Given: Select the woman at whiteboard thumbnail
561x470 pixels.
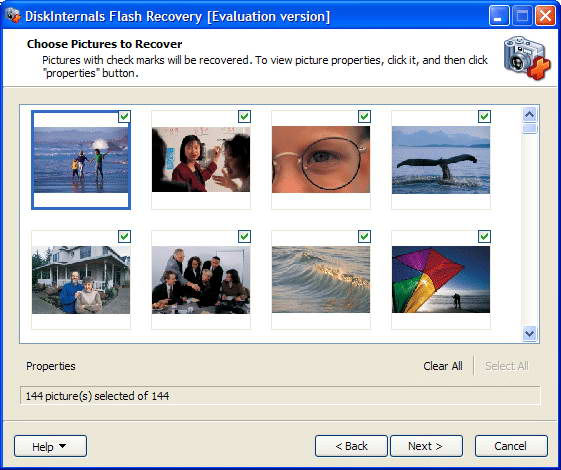Looking at the screenshot, I should point(201,160).
